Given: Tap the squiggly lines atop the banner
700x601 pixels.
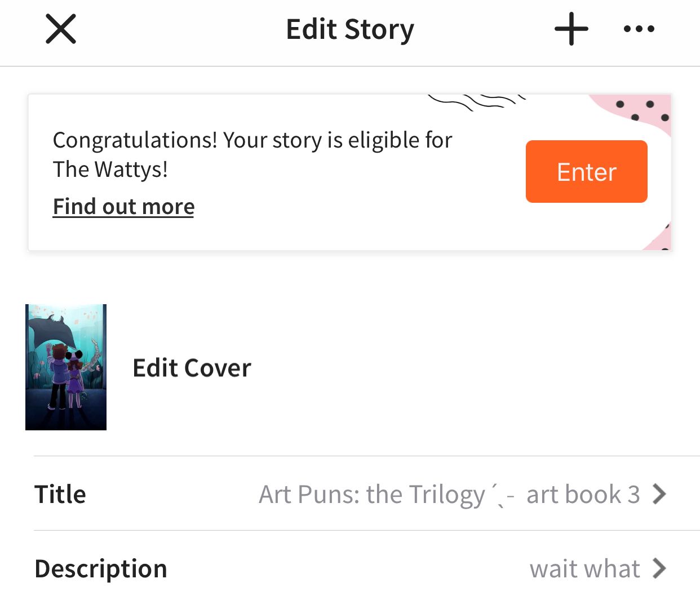Looking at the screenshot, I should pos(476,101).
